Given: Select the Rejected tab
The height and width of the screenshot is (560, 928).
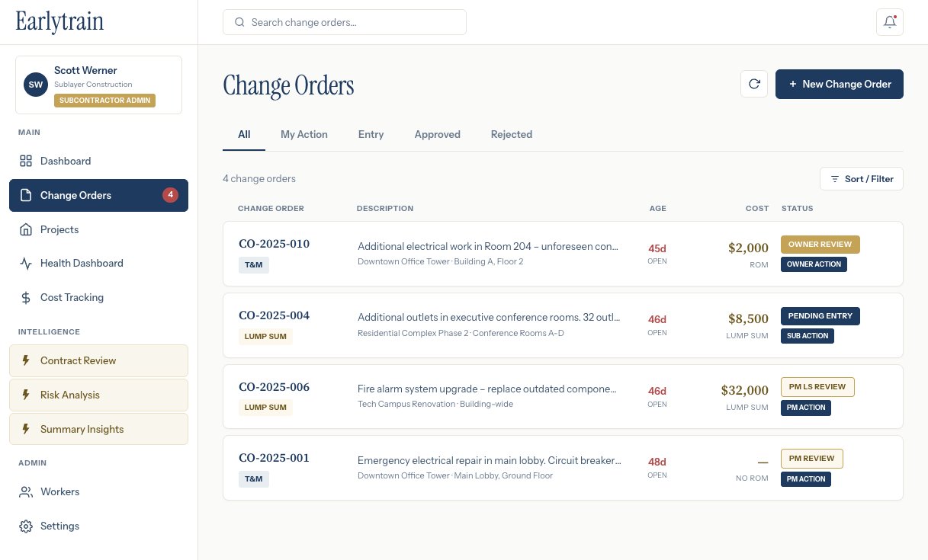Looking at the screenshot, I should pos(511,134).
